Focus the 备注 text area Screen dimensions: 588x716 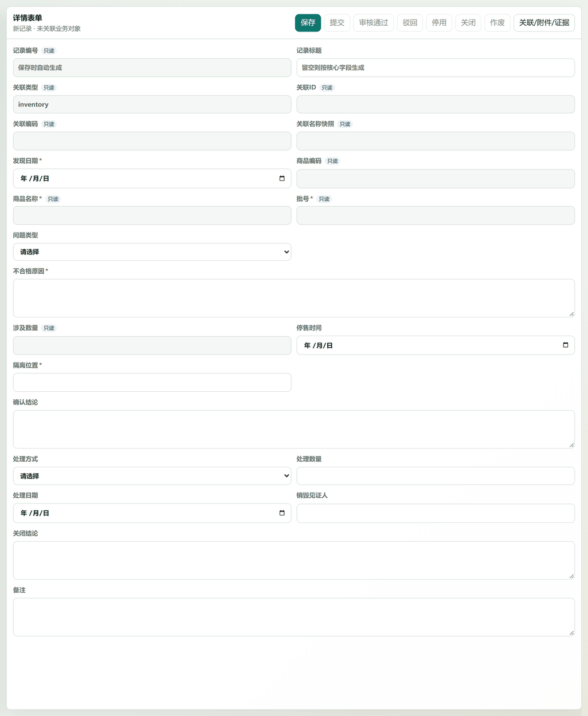click(294, 617)
